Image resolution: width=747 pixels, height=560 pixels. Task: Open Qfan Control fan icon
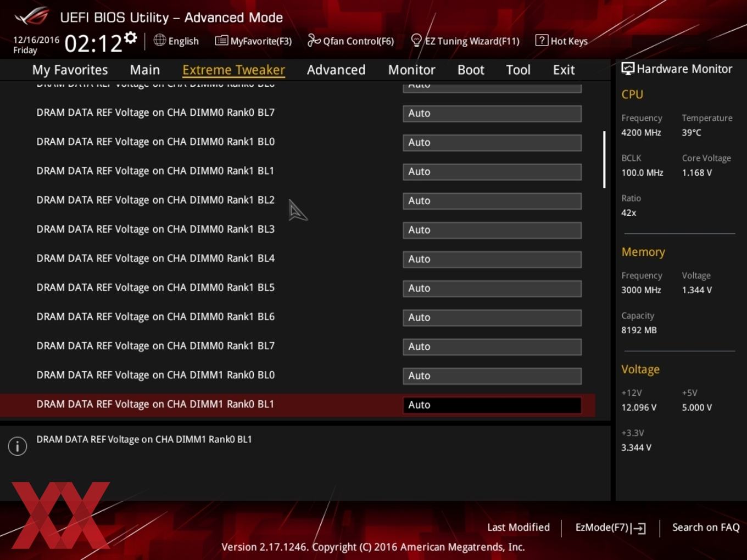pos(314,40)
